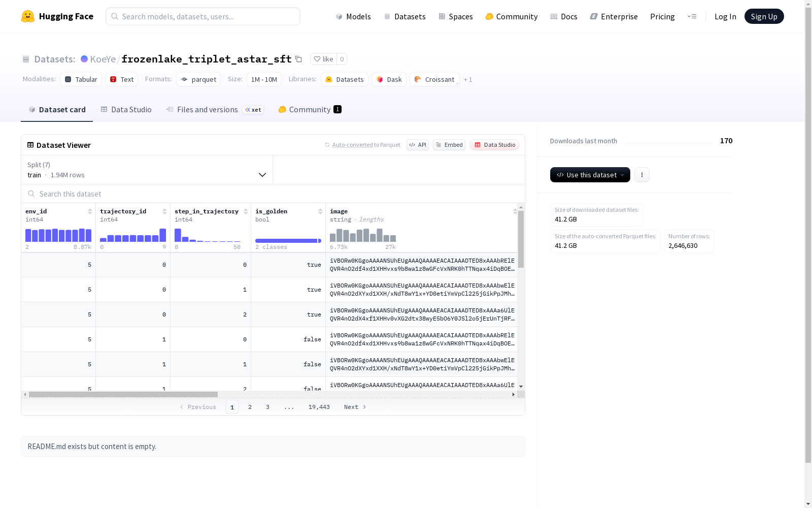Click the Embed button

point(449,145)
